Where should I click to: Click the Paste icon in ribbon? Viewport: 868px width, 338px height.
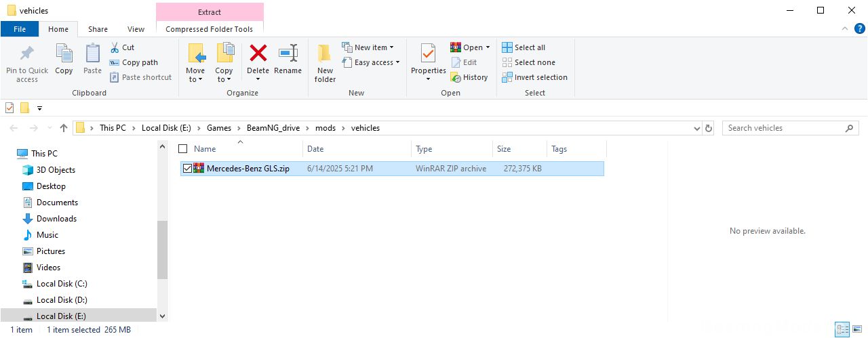(92, 53)
